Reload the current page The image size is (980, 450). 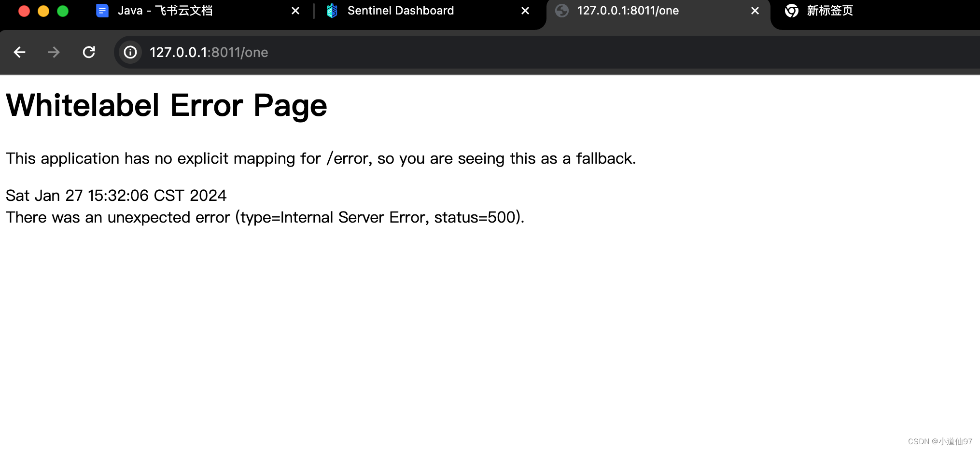click(x=89, y=52)
